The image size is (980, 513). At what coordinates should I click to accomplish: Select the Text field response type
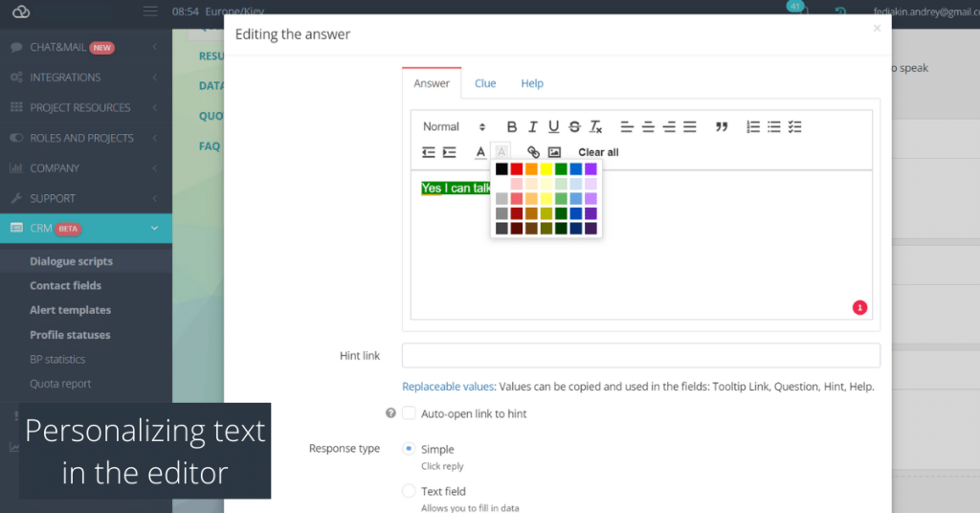click(x=409, y=491)
